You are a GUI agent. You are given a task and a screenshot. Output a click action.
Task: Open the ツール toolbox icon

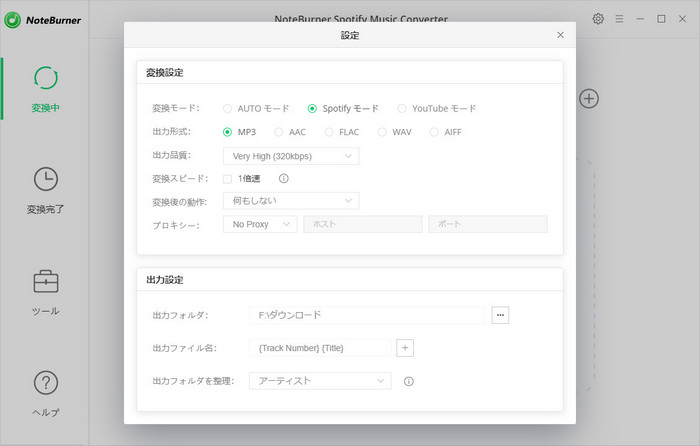coord(46,281)
